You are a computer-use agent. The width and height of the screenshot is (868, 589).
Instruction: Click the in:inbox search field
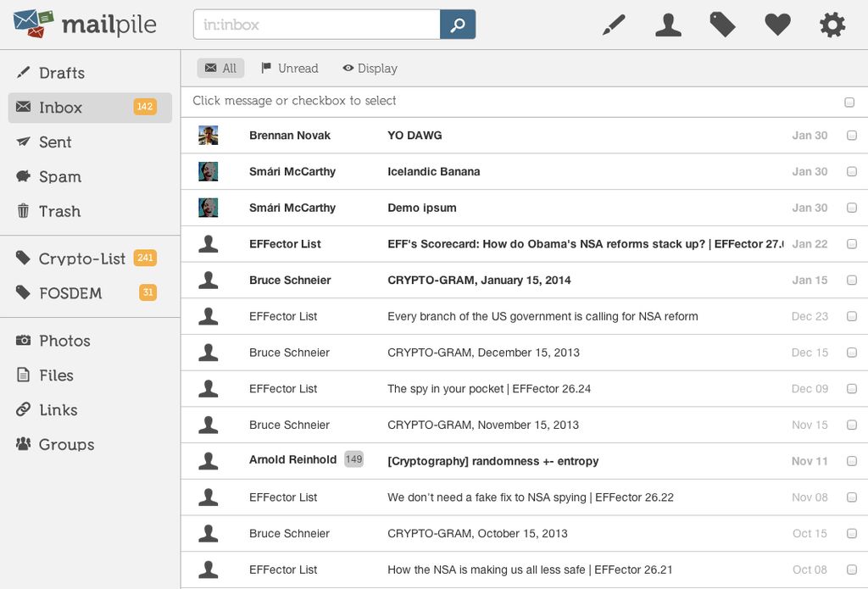click(315, 25)
